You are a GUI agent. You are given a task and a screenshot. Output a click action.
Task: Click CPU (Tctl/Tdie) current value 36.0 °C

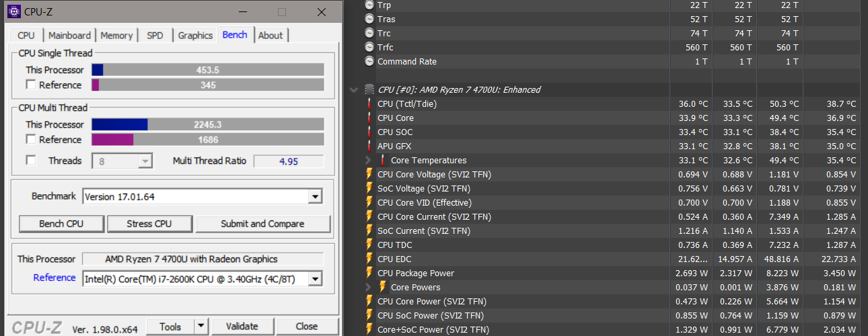pos(693,103)
